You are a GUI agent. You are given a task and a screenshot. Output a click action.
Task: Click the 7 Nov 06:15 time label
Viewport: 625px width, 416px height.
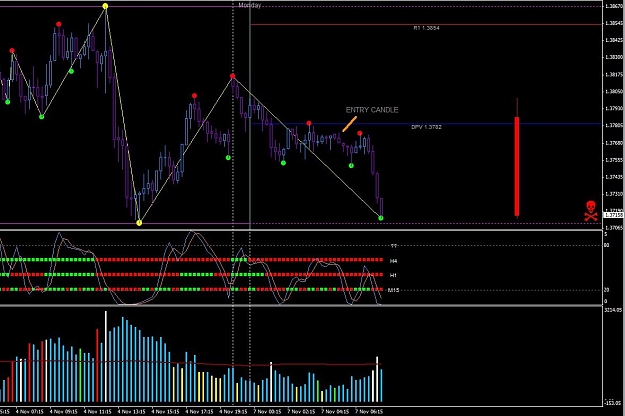click(x=369, y=411)
